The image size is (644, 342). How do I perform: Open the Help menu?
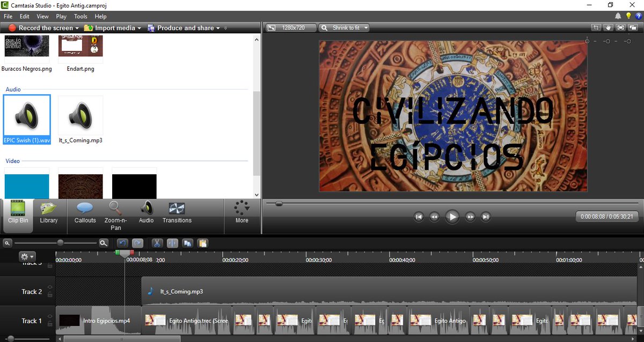point(100,17)
